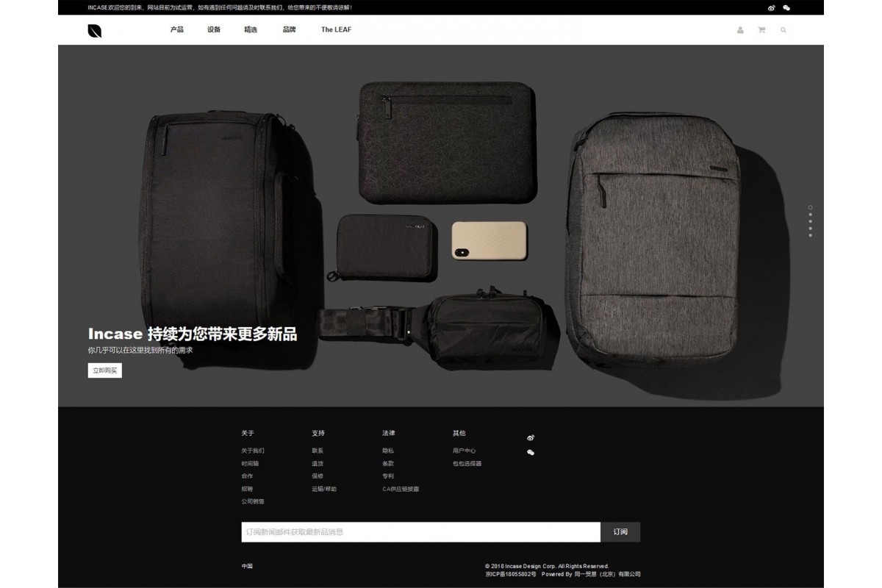
Task: Open the 条款 legal link
Action: pyautogui.click(x=388, y=463)
